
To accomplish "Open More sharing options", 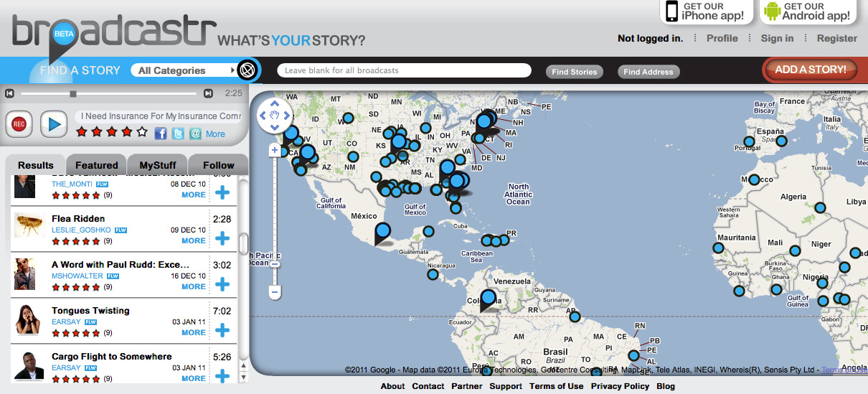I will pyautogui.click(x=215, y=134).
